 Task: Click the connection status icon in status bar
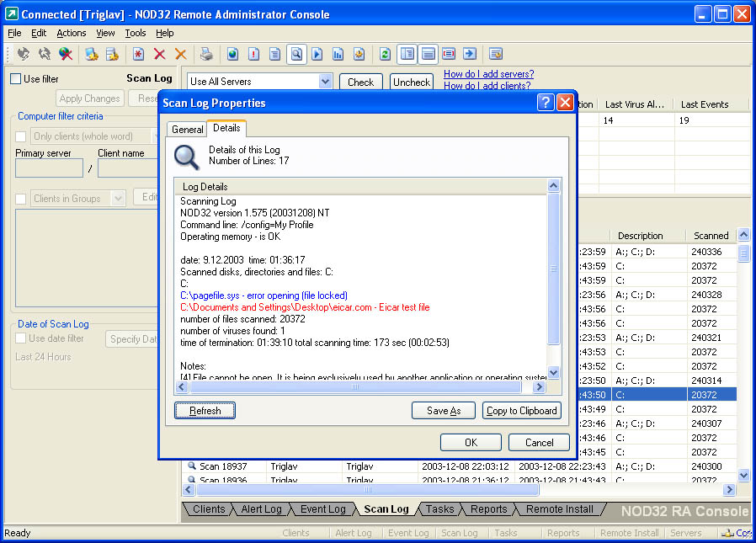[x=727, y=533]
